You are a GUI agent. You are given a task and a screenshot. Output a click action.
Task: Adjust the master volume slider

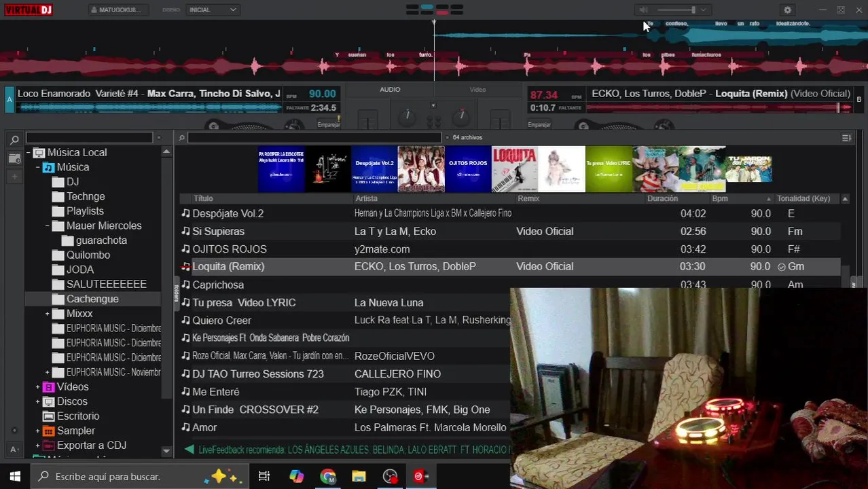676,10
